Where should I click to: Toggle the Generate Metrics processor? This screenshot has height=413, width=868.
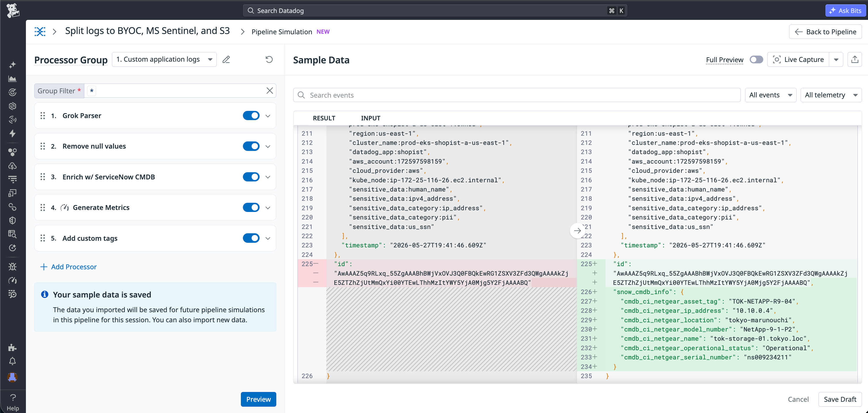coord(251,208)
